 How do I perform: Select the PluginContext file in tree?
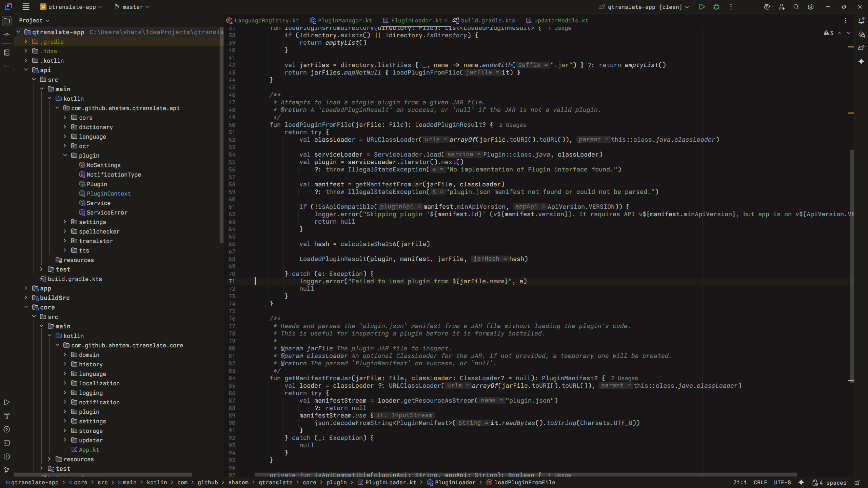108,194
